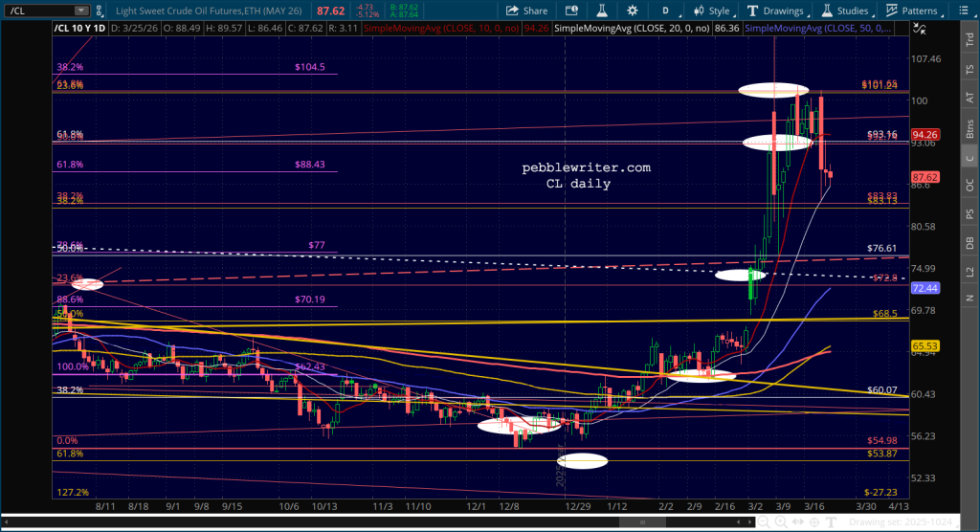Click the $60.07 price level label
Image resolution: width=980 pixels, height=532 pixels.
click(881, 389)
